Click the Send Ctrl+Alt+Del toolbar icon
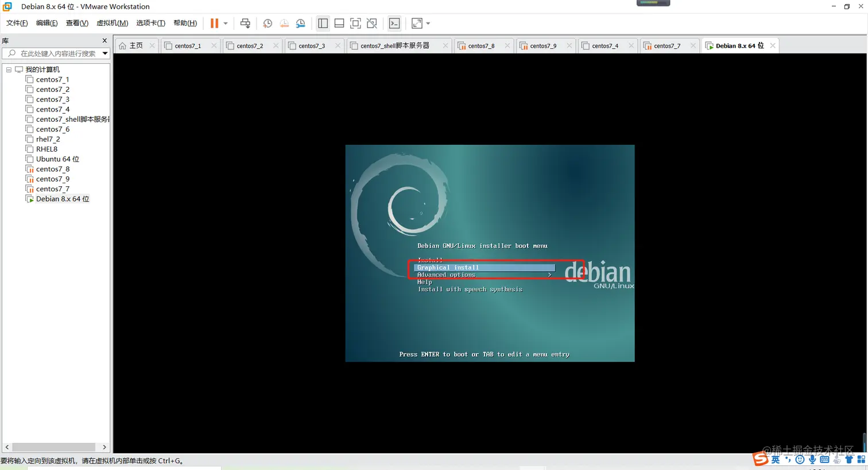868x470 pixels. [x=245, y=23]
